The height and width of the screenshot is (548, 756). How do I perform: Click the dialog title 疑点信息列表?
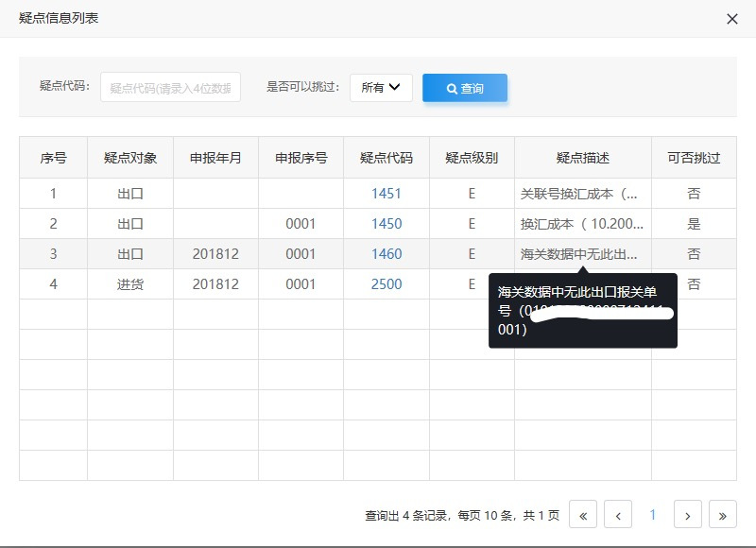[59, 18]
